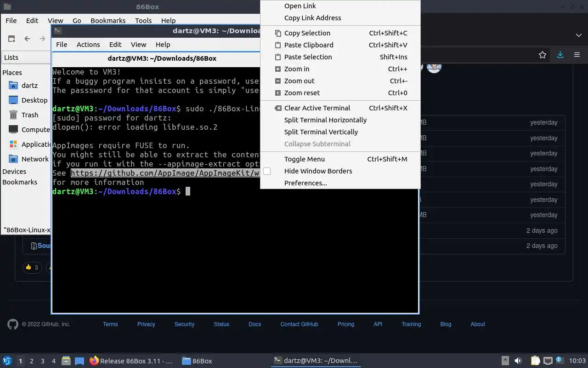This screenshot has height=368, width=588.
Task: Click the Zoom out minus icon
Action: [277, 81]
